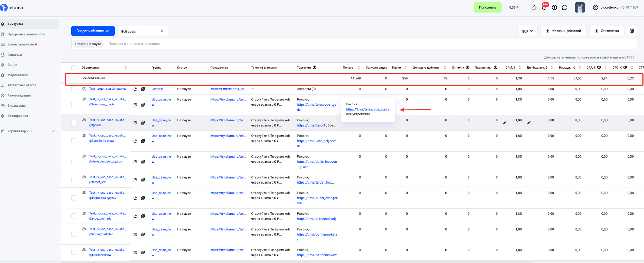
Task: Click the copy icon for Test_target_search_queries
Action: [143, 89]
